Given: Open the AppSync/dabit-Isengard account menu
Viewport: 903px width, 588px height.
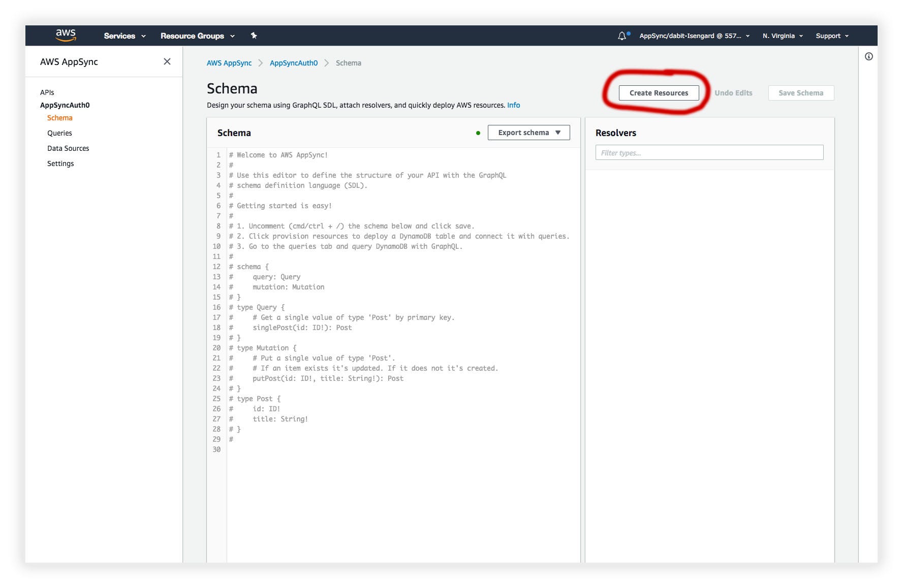Looking at the screenshot, I should (694, 36).
